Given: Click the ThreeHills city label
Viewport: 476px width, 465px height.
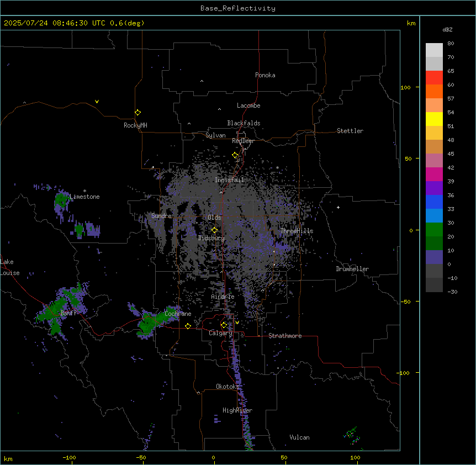Looking at the screenshot, I should [x=297, y=231].
